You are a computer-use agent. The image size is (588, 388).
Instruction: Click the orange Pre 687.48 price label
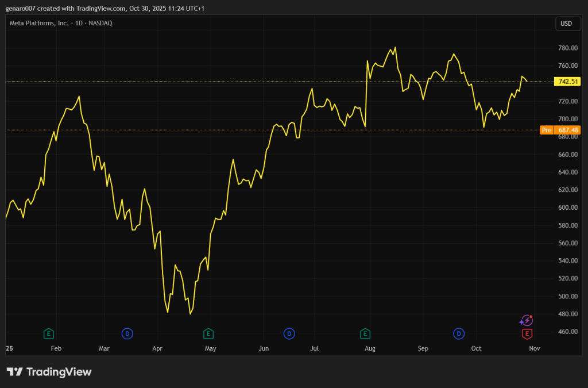pyautogui.click(x=560, y=130)
